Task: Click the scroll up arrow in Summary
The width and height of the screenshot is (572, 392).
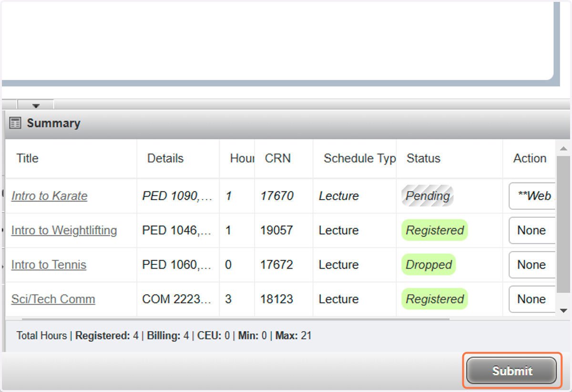Action: point(563,149)
